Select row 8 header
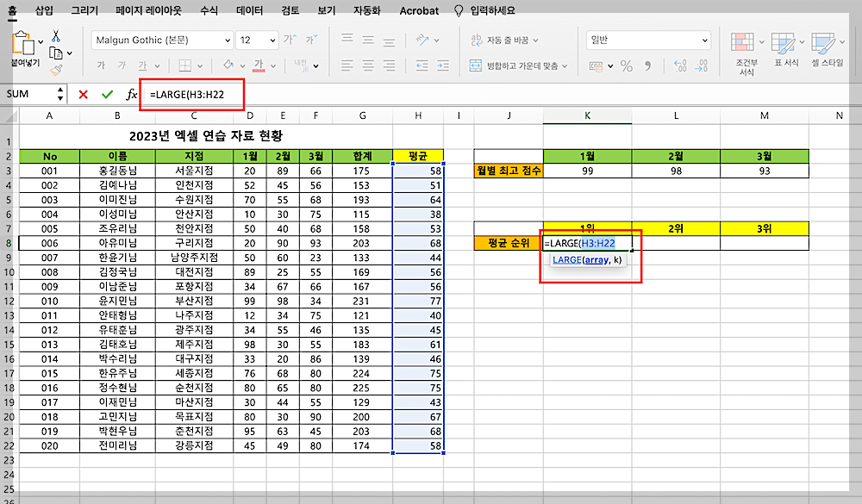The image size is (862, 504). pyautogui.click(x=9, y=243)
